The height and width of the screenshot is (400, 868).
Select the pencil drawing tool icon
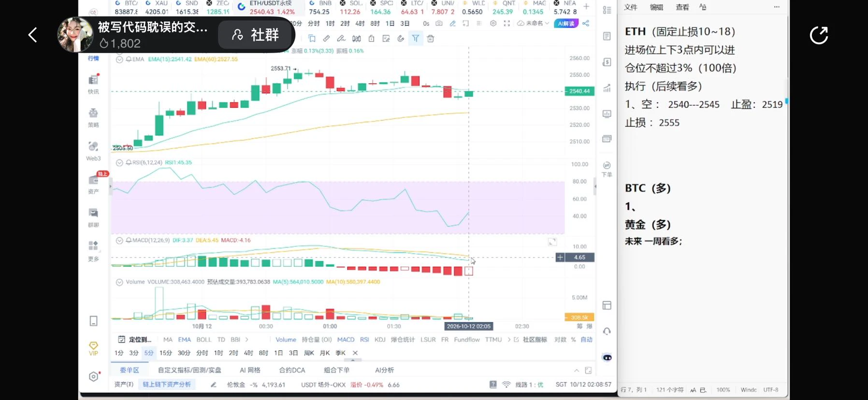[x=452, y=23]
